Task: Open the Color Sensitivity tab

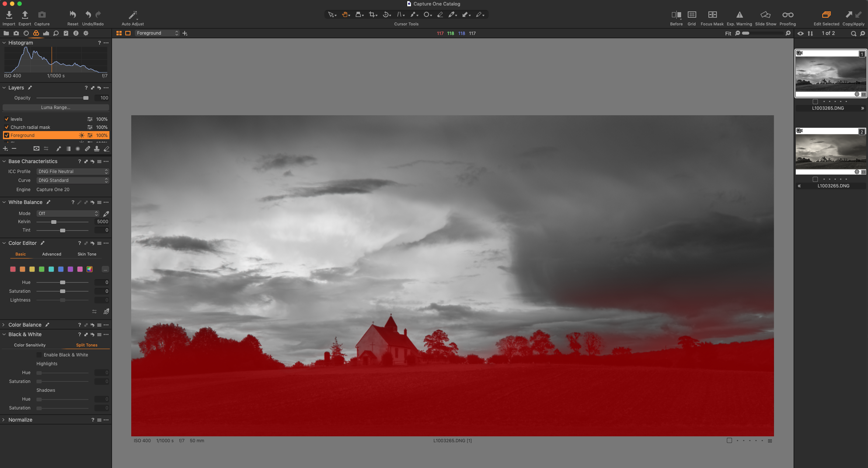Action: (x=30, y=345)
